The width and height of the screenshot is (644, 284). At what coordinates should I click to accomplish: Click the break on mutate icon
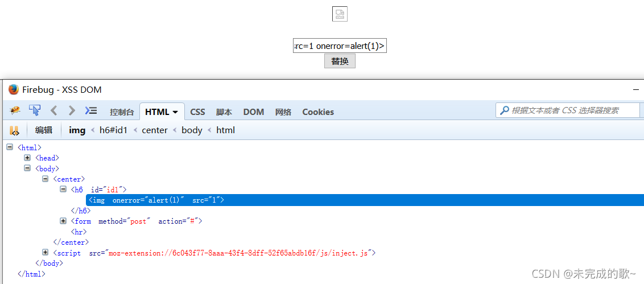[14, 131]
